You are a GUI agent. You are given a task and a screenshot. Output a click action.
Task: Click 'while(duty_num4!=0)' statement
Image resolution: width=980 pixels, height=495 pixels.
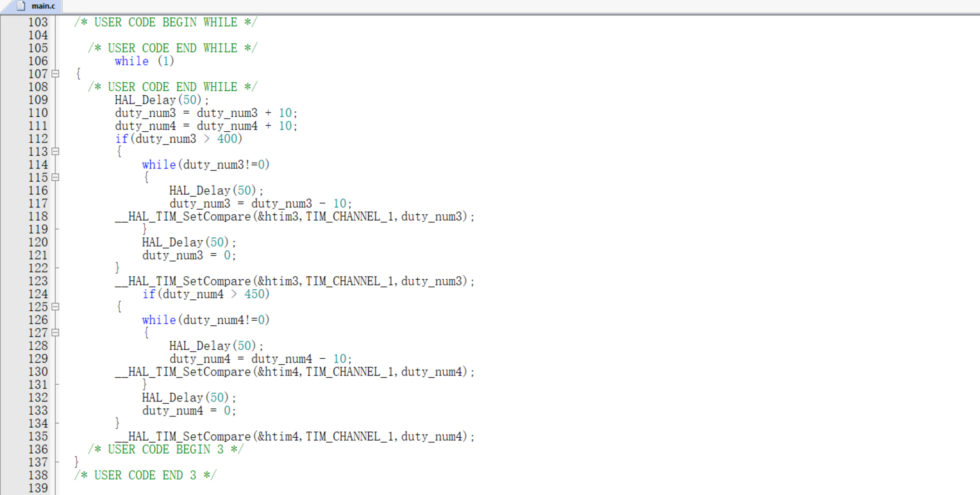(206, 320)
